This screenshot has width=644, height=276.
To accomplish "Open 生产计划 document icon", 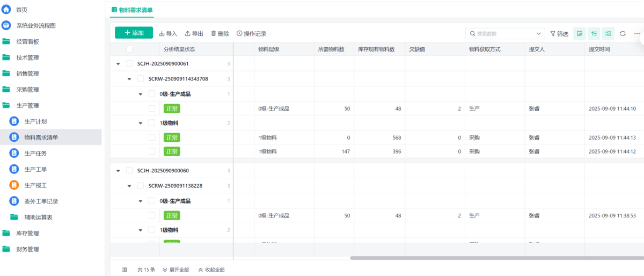I will [x=14, y=121].
